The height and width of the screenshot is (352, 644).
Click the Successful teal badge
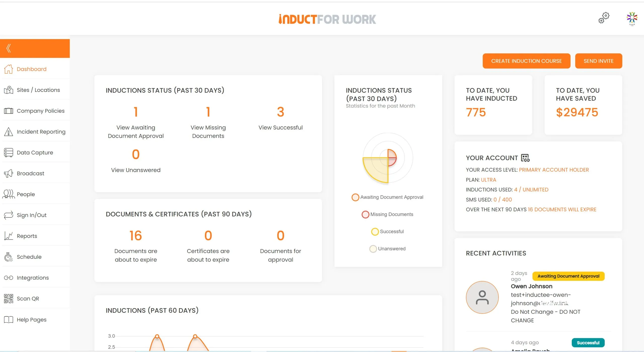[588, 343]
